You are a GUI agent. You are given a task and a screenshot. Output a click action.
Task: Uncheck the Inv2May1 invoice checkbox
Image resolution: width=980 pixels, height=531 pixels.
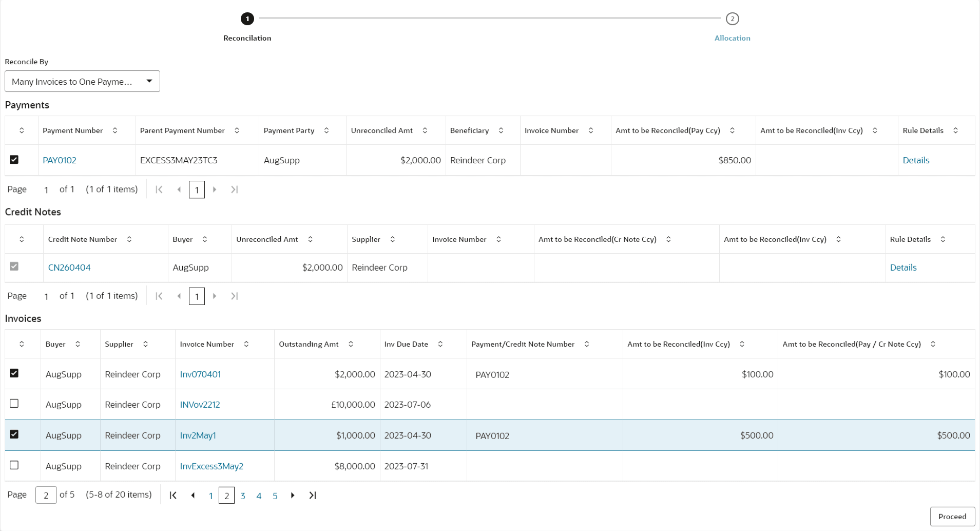pyautogui.click(x=14, y=434)
